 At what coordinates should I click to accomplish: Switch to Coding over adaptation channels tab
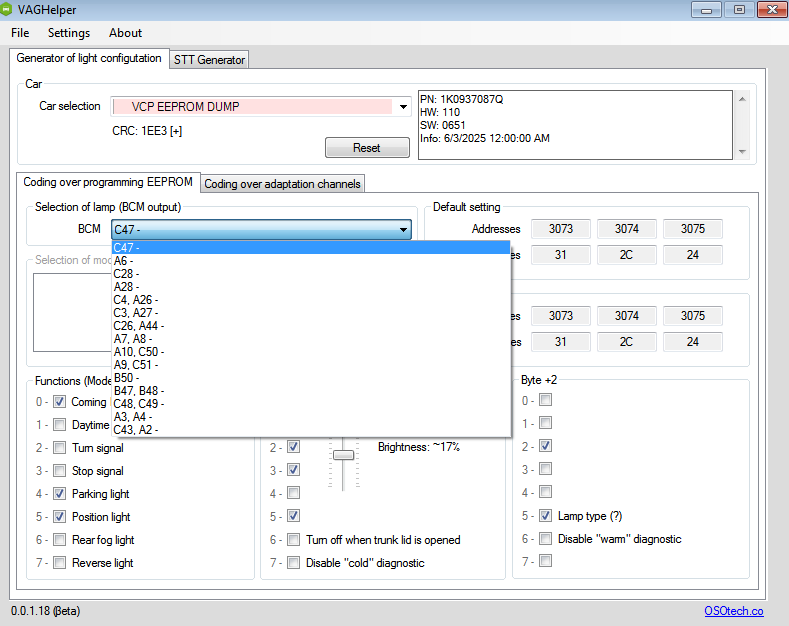[x=282, y=184]
